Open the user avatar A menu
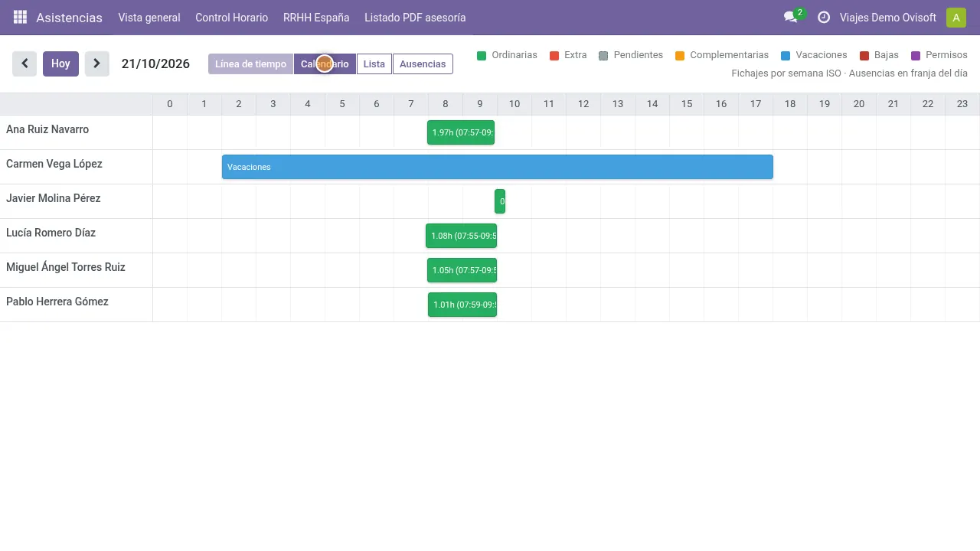980x551 pixels. (955, 18)
